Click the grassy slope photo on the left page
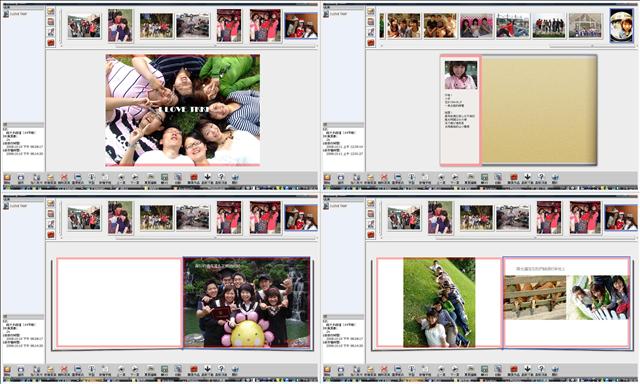Viewport: 640px width, 384px height. point(439,302)
